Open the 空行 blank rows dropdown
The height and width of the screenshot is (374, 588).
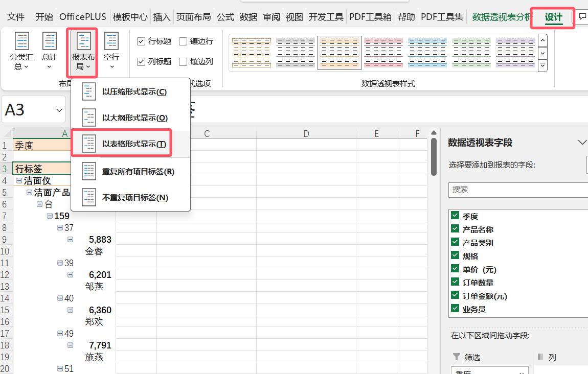(111, 51)
